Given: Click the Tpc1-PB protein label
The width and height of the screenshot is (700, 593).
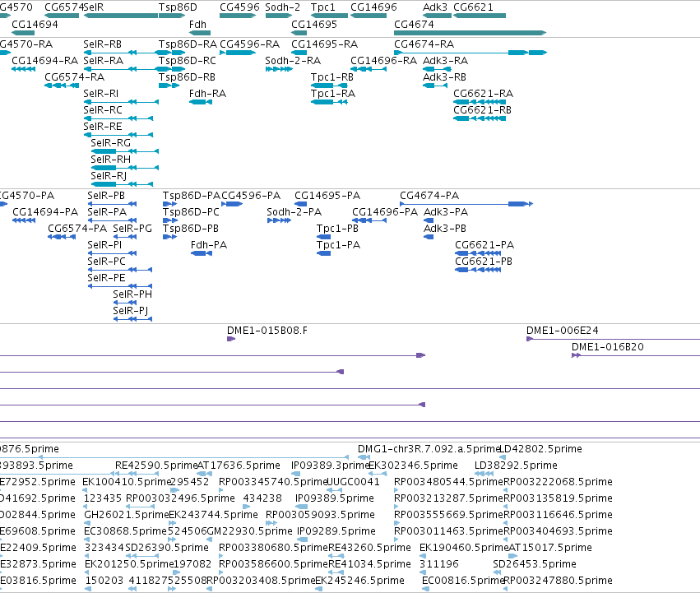Looking at the screenshot, I should [337, 229].
